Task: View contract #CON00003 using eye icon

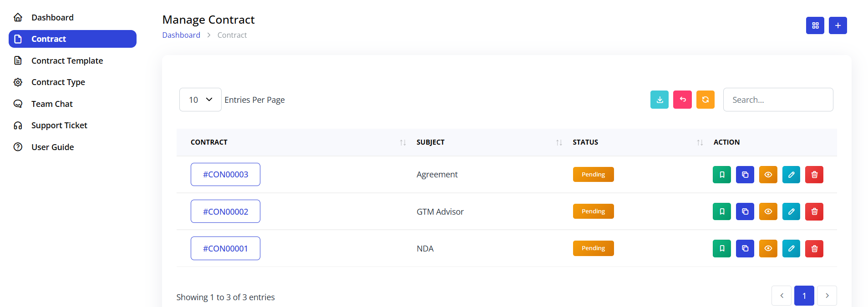Action: (x=768, y=175)
